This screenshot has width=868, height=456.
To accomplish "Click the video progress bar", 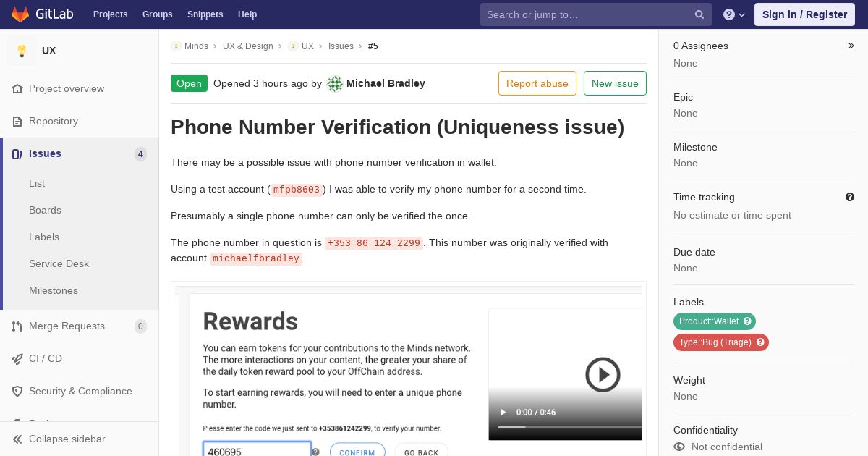I will (569, 427).
